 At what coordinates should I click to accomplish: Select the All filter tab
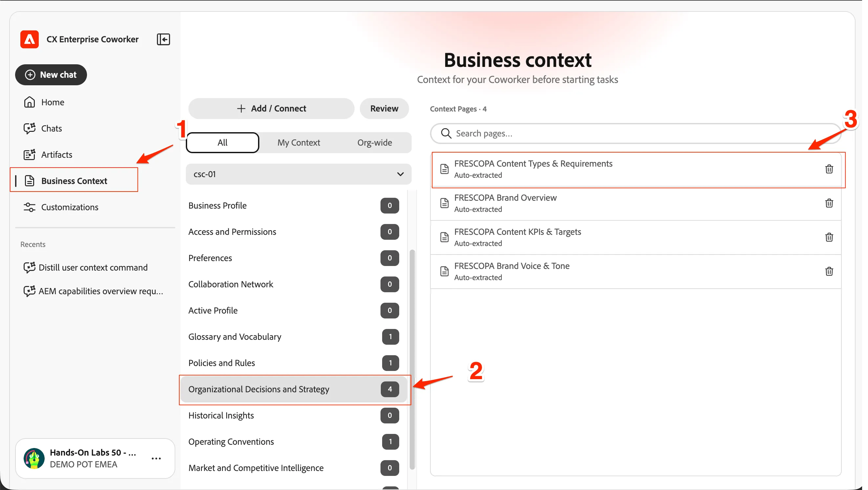(x=222, y=142)
